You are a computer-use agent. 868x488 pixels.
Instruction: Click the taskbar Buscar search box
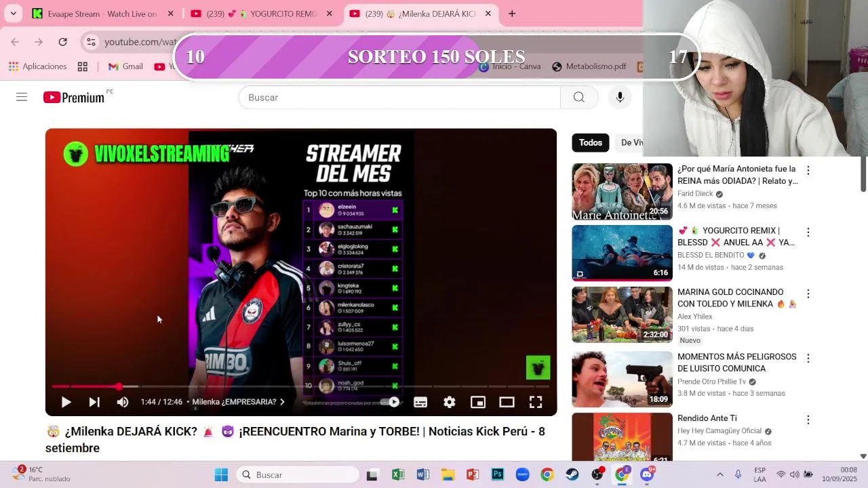(x=297, y=475)
